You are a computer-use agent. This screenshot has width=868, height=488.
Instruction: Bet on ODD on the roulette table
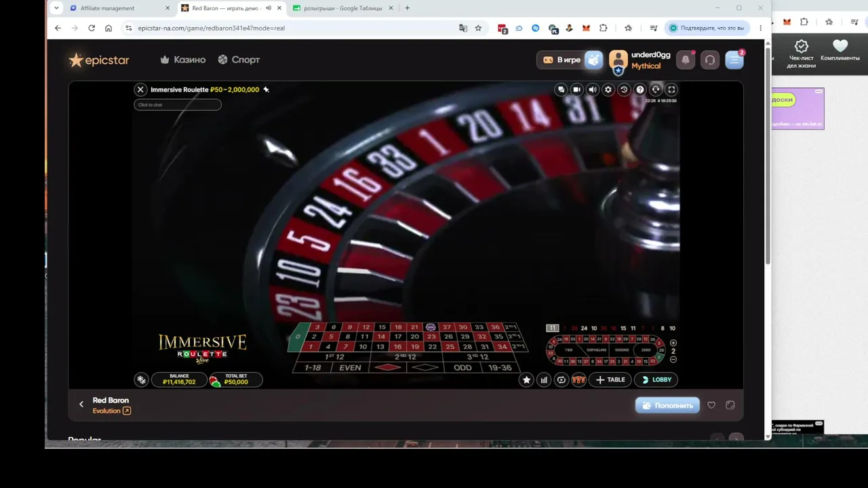pyautogui.click(x=462, y=367)
